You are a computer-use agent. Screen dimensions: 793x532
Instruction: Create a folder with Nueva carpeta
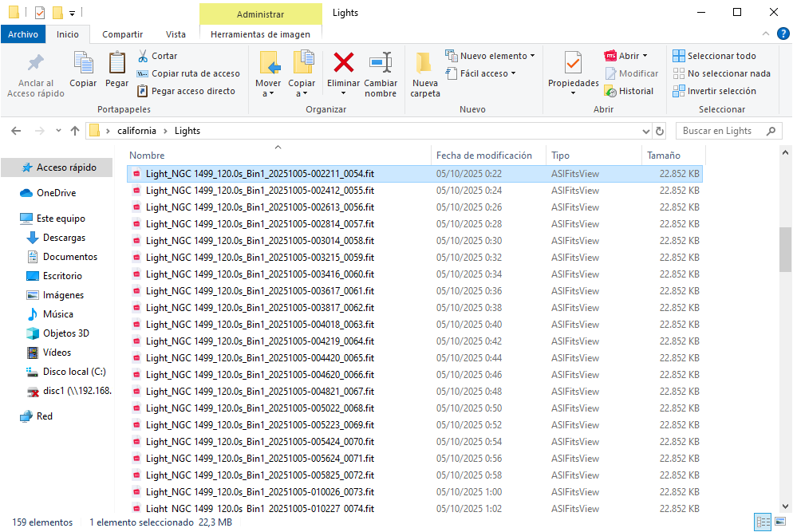[x=424, y=73]
